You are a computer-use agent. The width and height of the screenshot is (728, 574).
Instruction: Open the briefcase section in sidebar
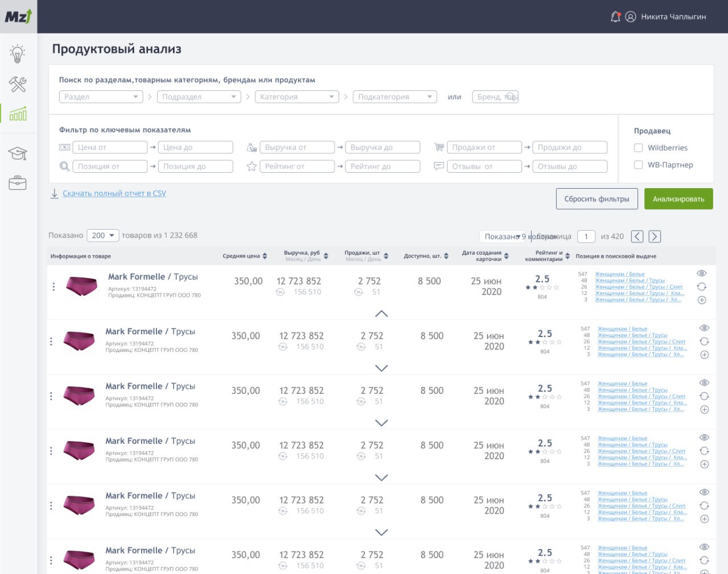[x=18, y=183]
